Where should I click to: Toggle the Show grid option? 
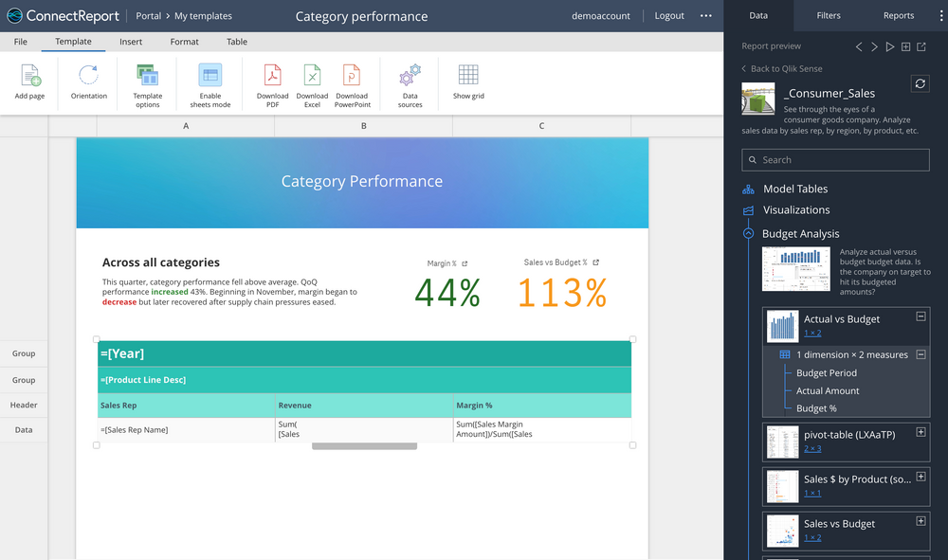[467, 83]
